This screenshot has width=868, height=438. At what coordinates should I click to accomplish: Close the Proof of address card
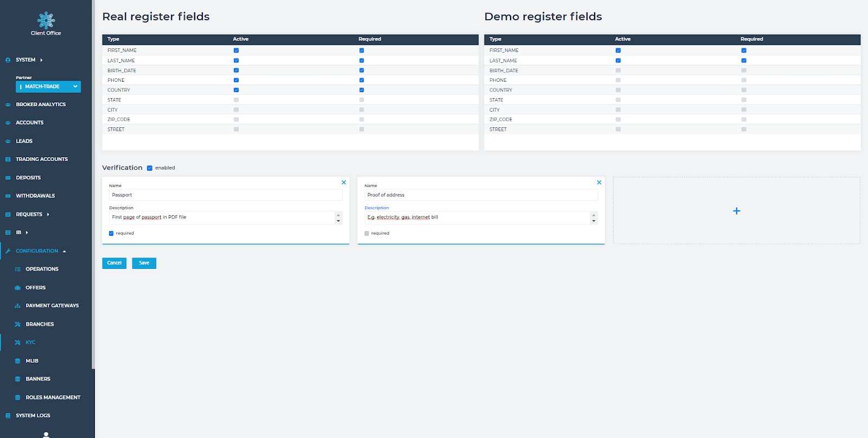tap(599, 183)
